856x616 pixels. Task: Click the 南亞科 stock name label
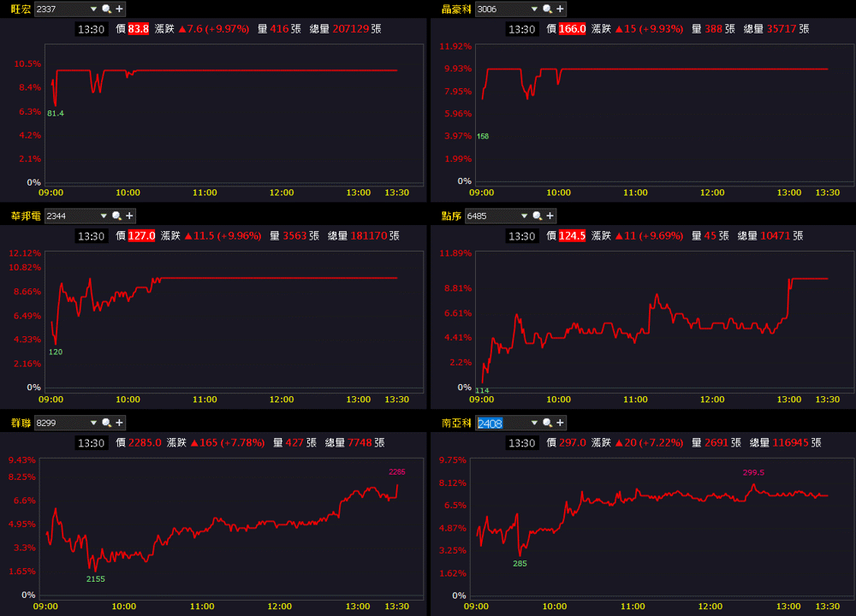(x=456, y=423)
